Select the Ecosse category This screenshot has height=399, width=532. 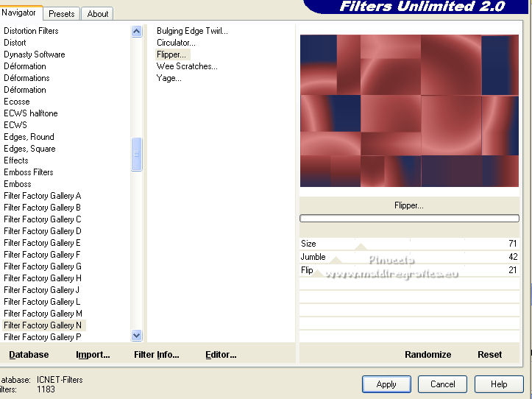tap(17, 102)
